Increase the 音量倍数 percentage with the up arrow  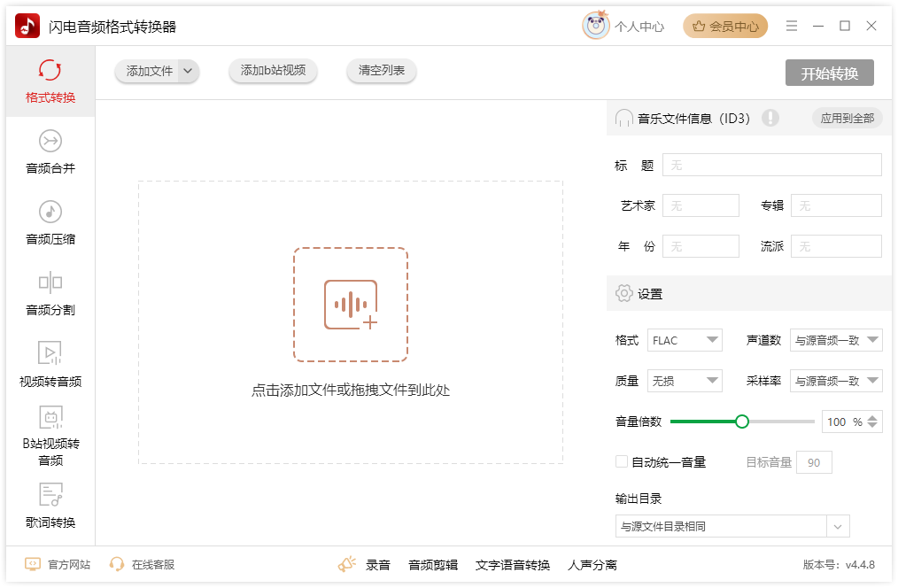pyautogui.click(x=872, y=418)
